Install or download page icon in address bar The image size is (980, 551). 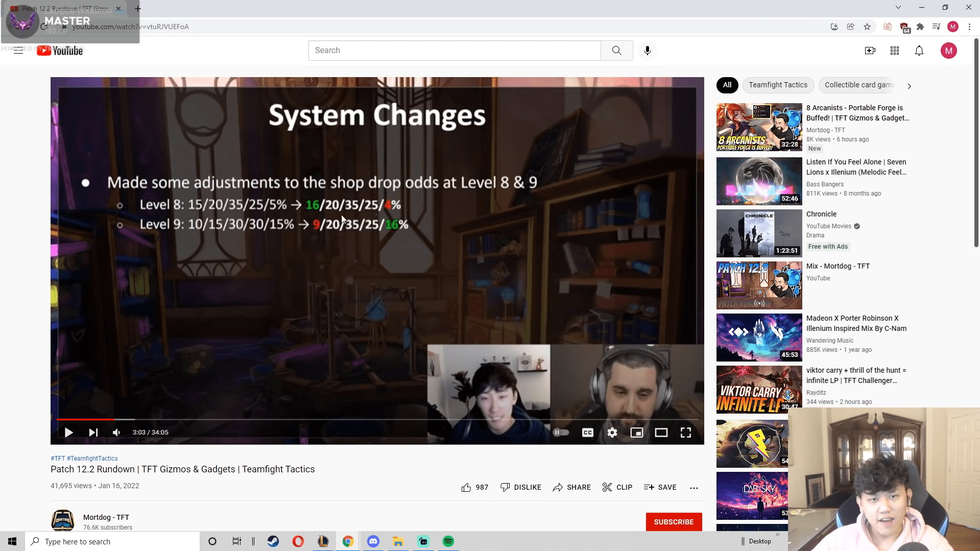pyautogui.click(x=834, y=27)
